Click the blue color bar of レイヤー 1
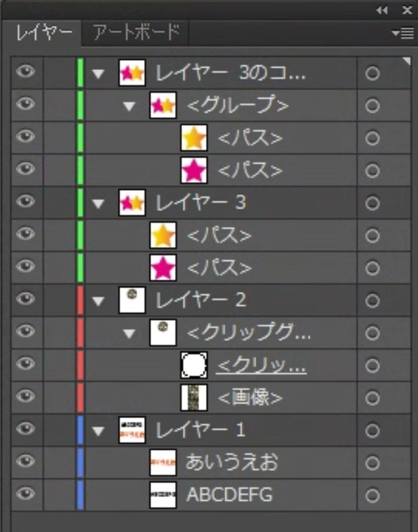 tap(81, 430)
